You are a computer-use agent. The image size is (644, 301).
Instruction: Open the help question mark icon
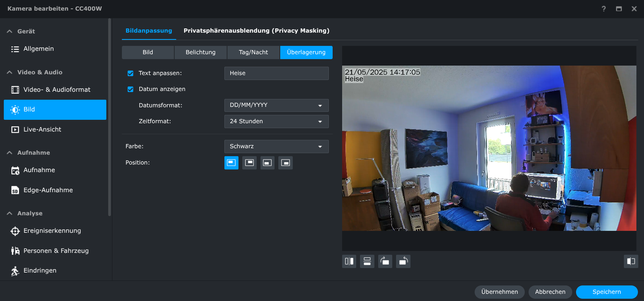tap(604, 9)
